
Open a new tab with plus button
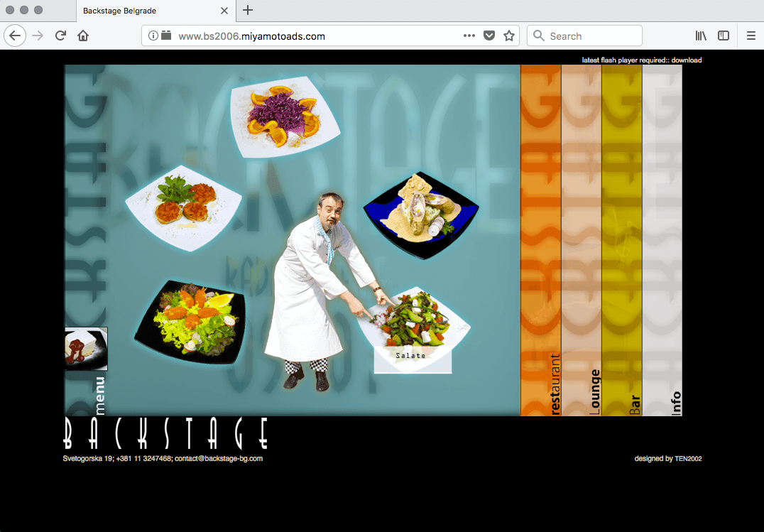[248, 10]
